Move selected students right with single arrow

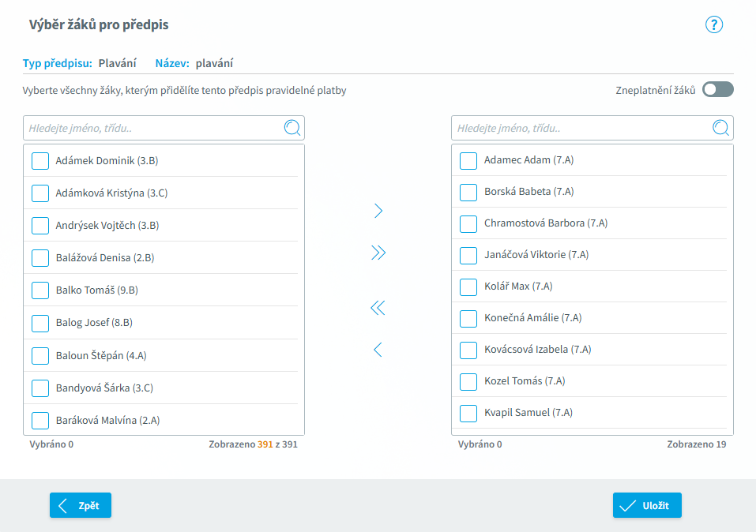378,211
